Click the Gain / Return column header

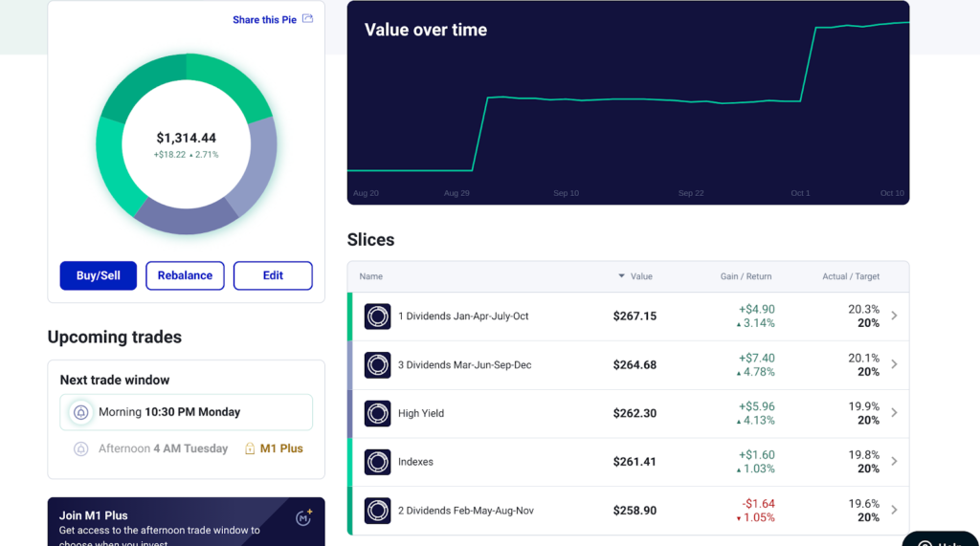pyautogui.click(x=745, y=276)
